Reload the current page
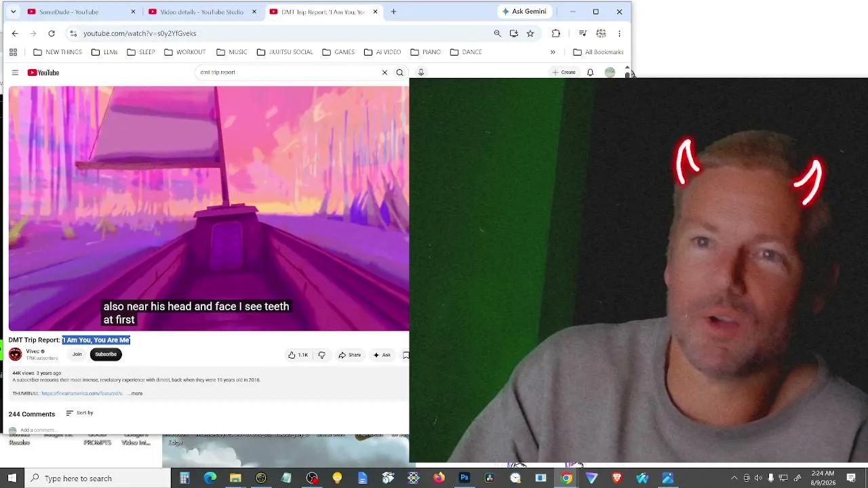This screenshot has height=488, width=868. [x=52, y=33]
